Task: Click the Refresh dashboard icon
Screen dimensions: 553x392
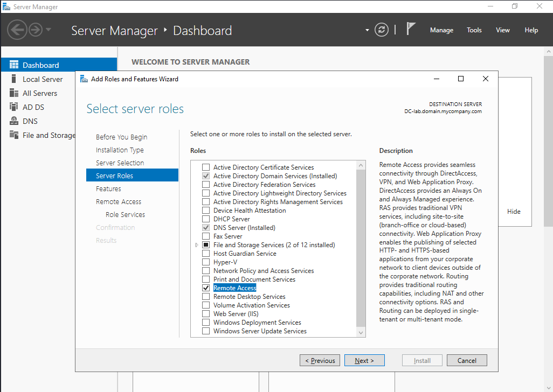Action: pos(382,30)
